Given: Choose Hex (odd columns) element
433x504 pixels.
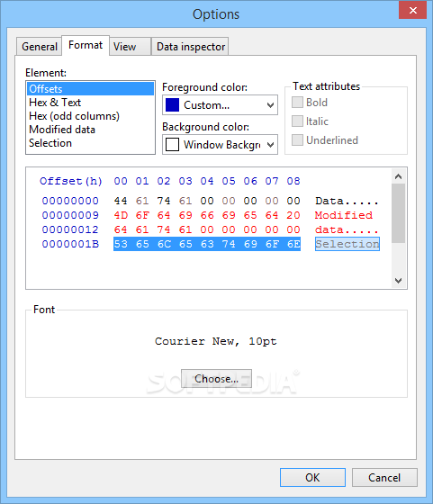Looking at the screenshot, I should tap(90, 116).
